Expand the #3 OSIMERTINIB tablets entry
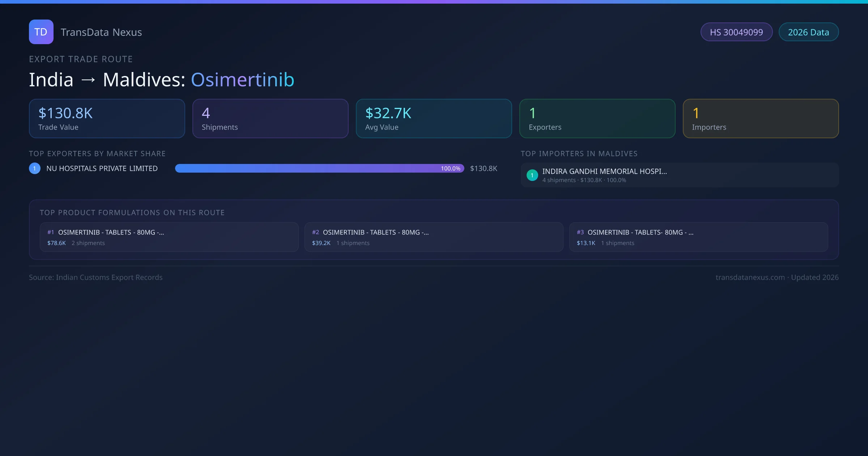Screen dimensions: 868x456 click(x=641, y=232)
